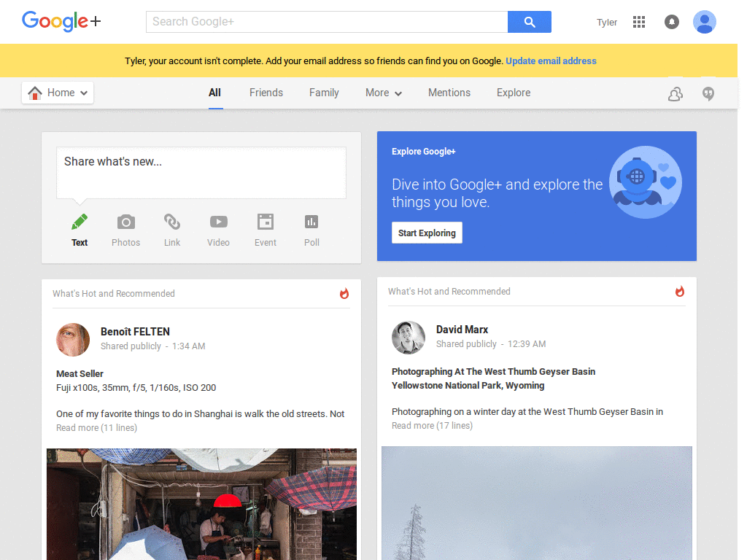Select the Link chain post option
The width and height of the screenshot is (747, 560).
(172, 230)
